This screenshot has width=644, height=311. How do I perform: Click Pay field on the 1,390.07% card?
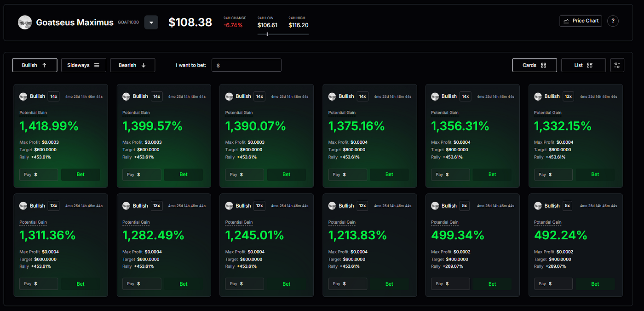[x=245, y=175]
